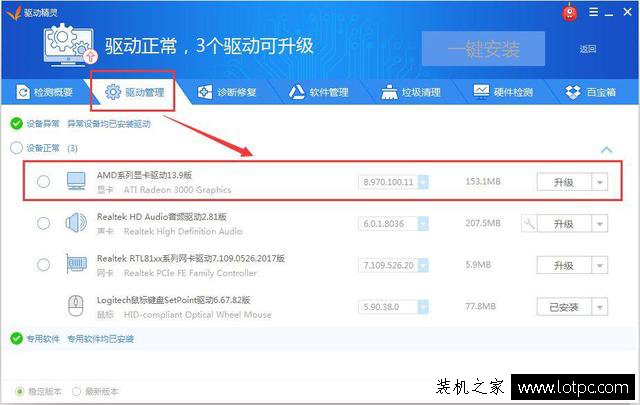Open the 垃圾清理 tab

pyautogui.click(x=410, y=93)
